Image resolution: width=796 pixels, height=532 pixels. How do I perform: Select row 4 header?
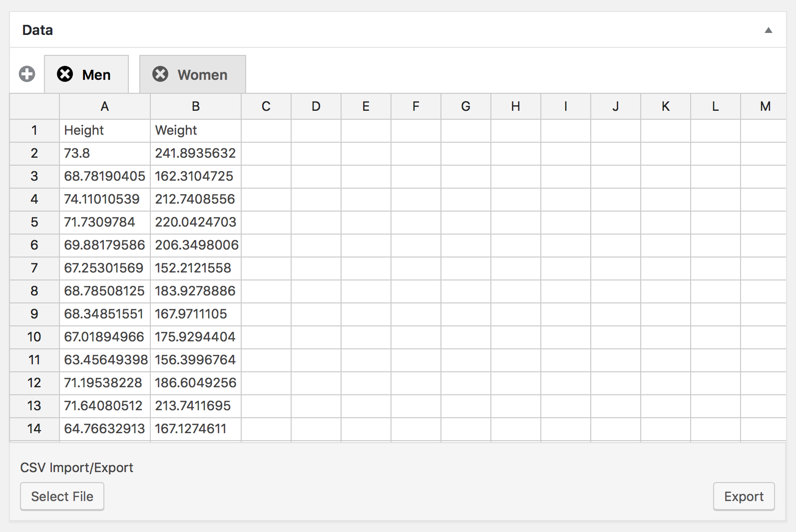pyautogui.click(x=34, y=200)
